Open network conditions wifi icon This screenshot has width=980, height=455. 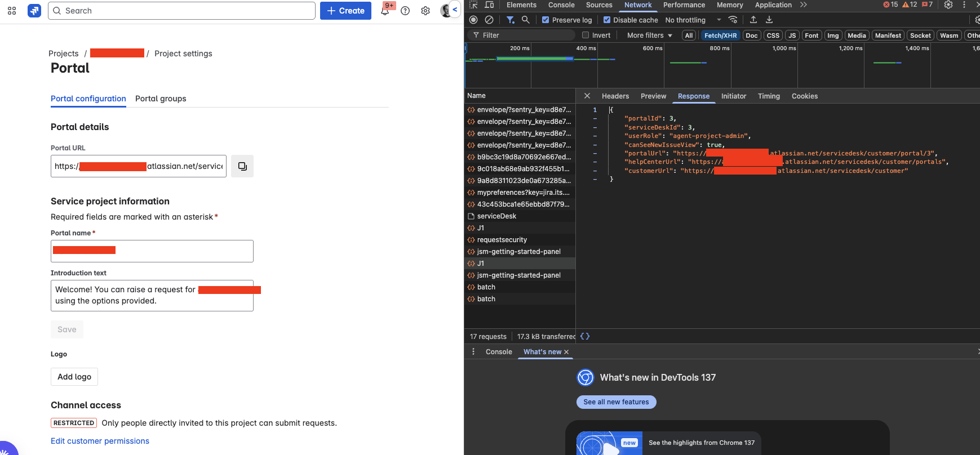(x=733, y=20)
